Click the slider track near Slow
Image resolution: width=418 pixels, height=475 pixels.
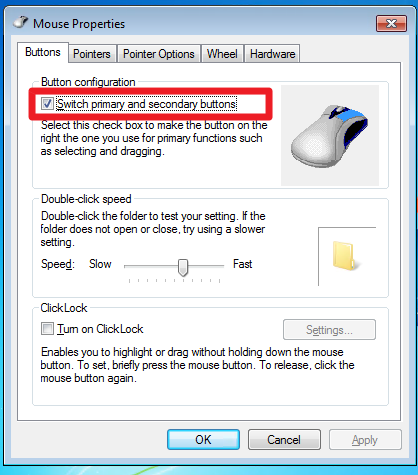(x=135, y=266)
